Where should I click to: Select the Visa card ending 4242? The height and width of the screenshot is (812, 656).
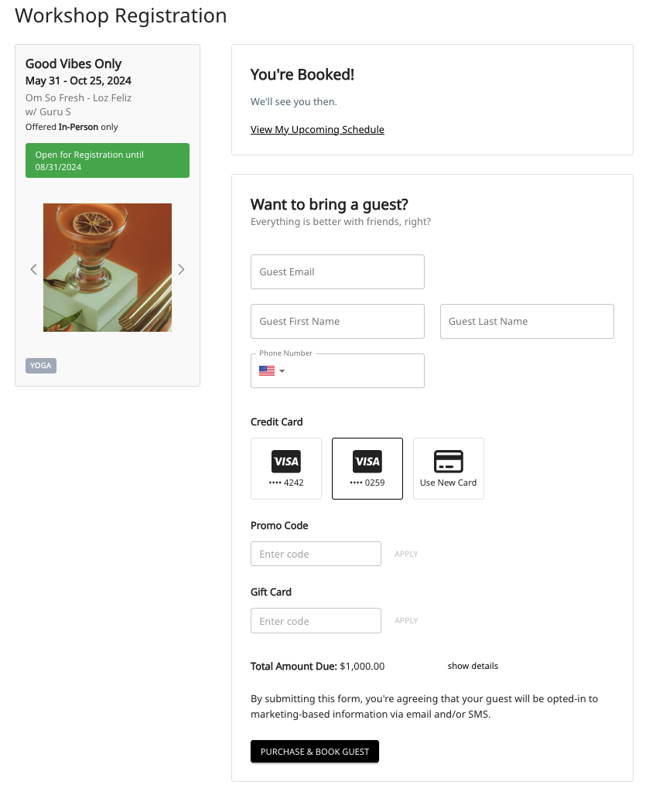tap(286, 469)
